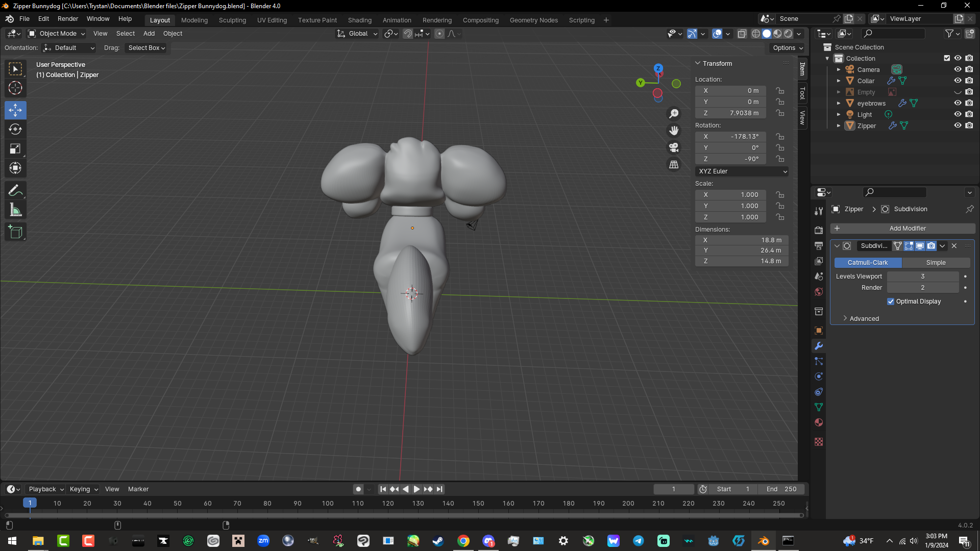Choose the Add Cube tool
The width and height of the screenshot is (980, 551).
(15, 232)
